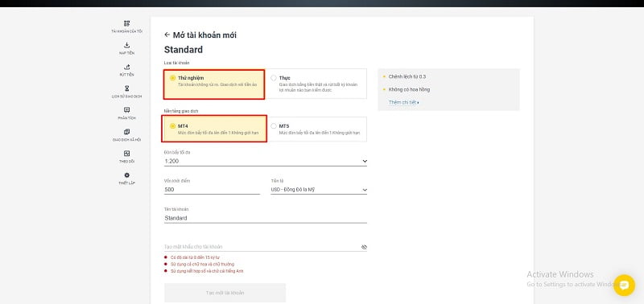
Task: Choose the MT4 platform radio button
Action: (x=172, y=126)
